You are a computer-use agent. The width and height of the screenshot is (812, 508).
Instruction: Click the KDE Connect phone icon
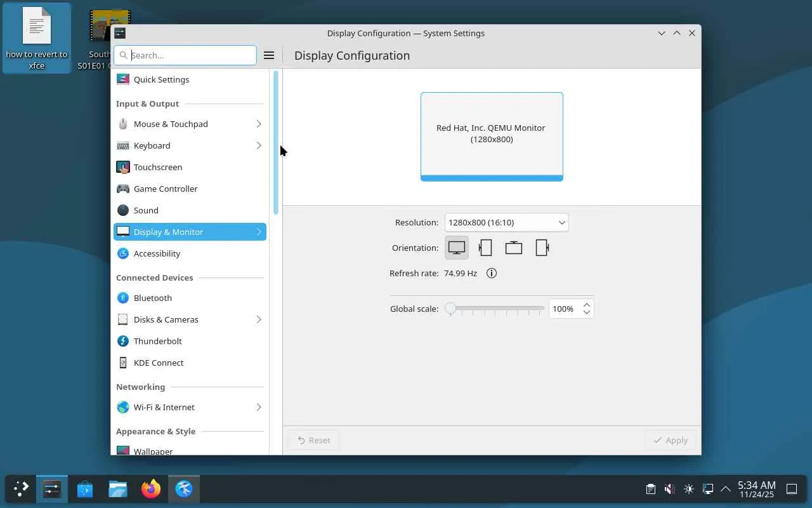[123, 363]
